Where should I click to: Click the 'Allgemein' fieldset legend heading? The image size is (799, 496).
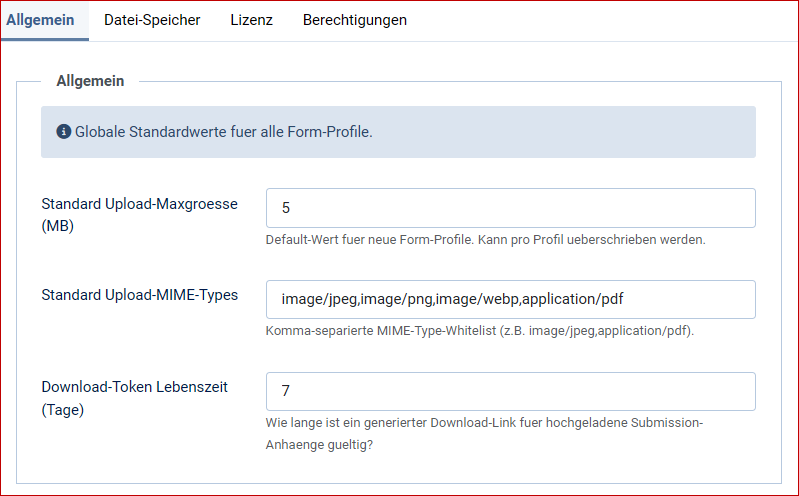[x=90, y=81]
